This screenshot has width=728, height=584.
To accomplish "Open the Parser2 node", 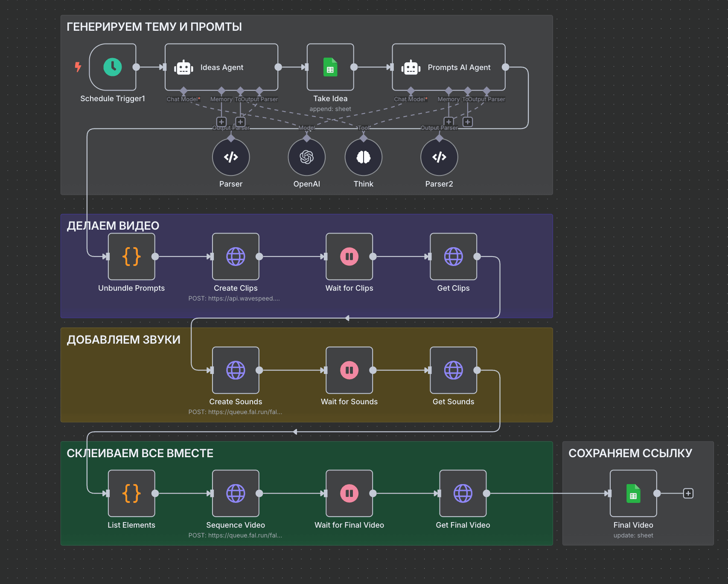I will (439, 157).
